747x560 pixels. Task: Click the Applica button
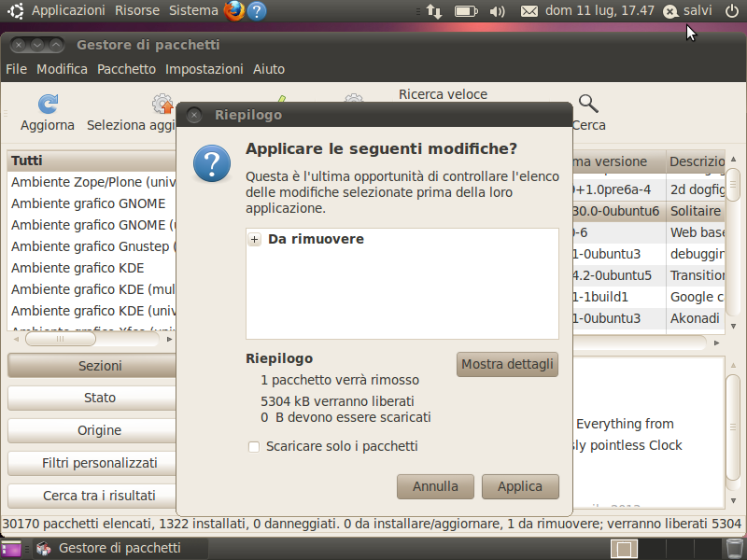(520, 486)
